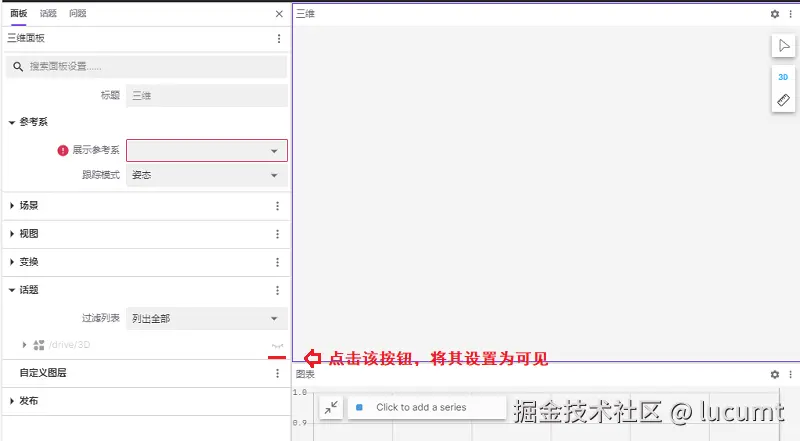Click the 三维 panel title
This screenshot has width=800, height=441.
306,14
